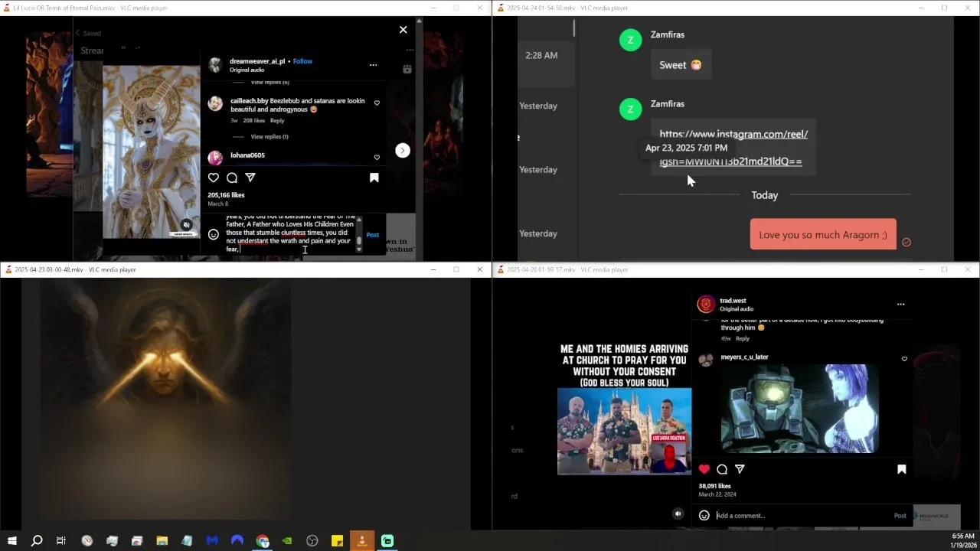Open lohana0605 profile name
The width and height of the screenshot is (980, 551).
(247, 155)
